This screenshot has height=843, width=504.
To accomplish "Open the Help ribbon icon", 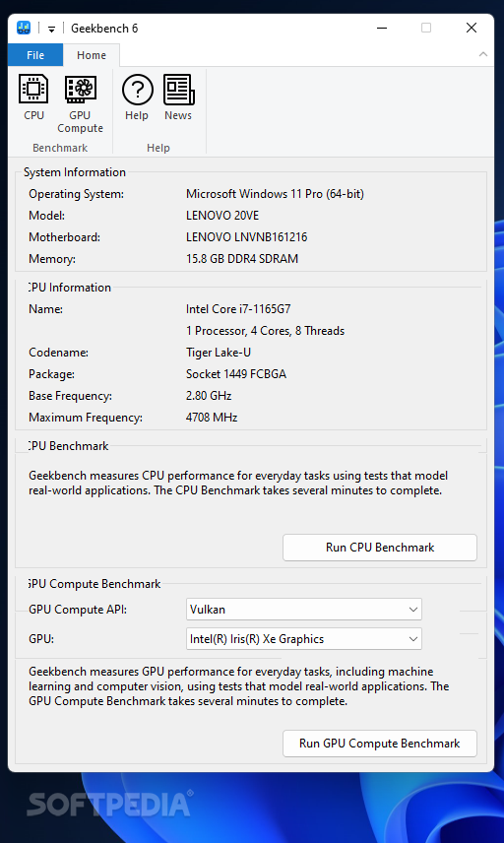I will point(137,97).
